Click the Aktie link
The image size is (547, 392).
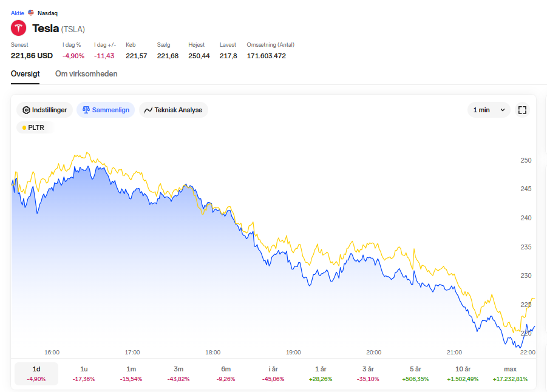(18, 13)
